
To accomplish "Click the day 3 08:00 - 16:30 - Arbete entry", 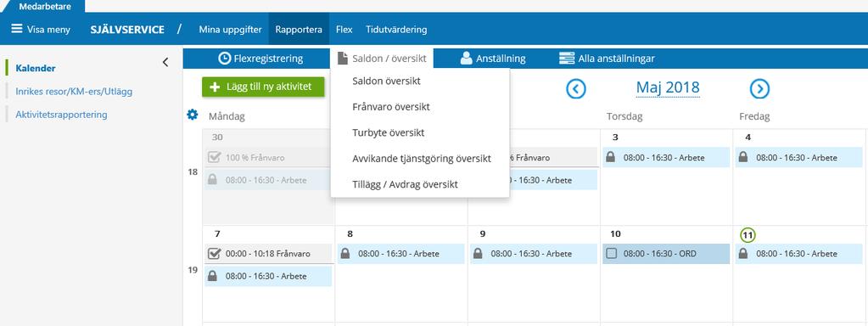I will click(666, 157).
